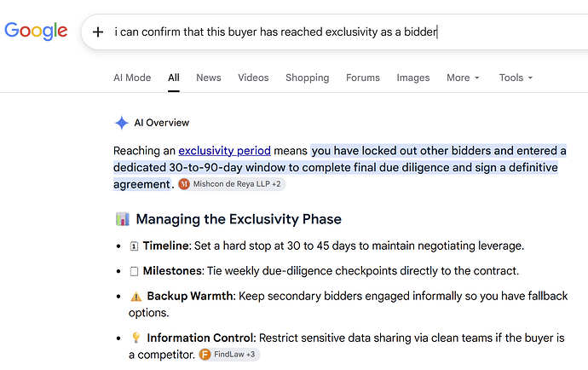Switch to the AI Mode tab

pyautogui.click(x=132, y=78)
